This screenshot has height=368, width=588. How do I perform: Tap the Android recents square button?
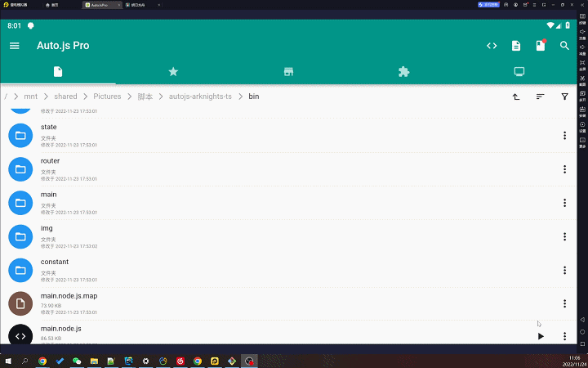582,344
